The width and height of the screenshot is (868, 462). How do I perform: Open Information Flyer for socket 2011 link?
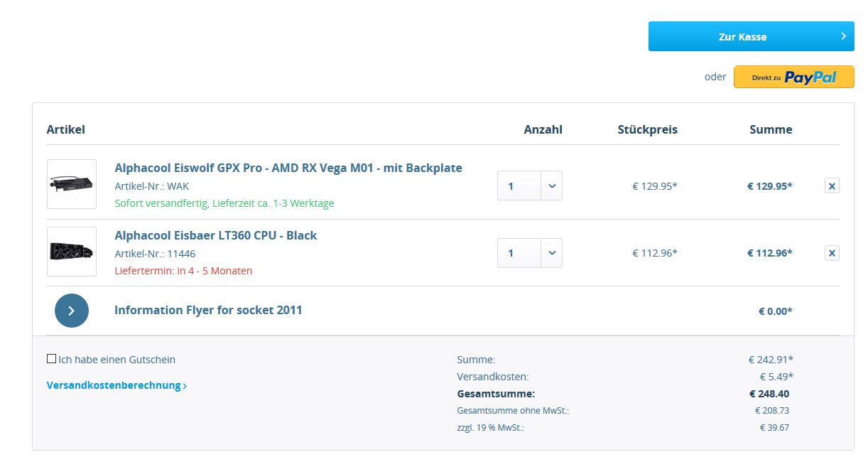coord(208,310)
